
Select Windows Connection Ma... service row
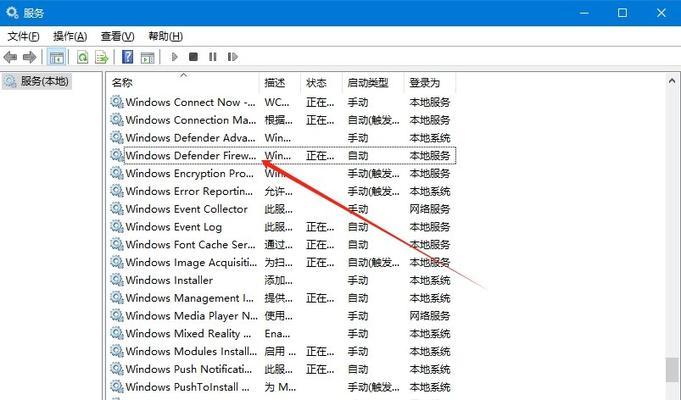pyautogui.click(x=282, y=120)
